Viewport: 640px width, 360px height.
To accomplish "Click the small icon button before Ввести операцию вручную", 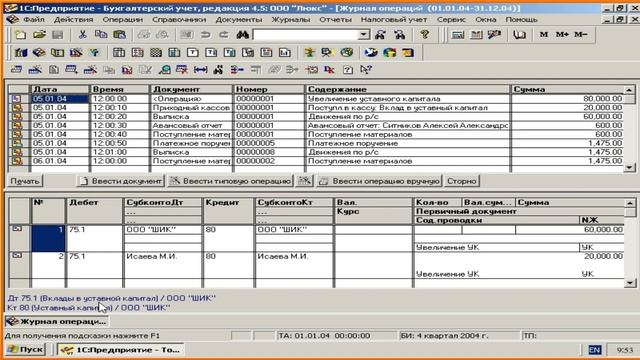I will [x=304, y=181].
